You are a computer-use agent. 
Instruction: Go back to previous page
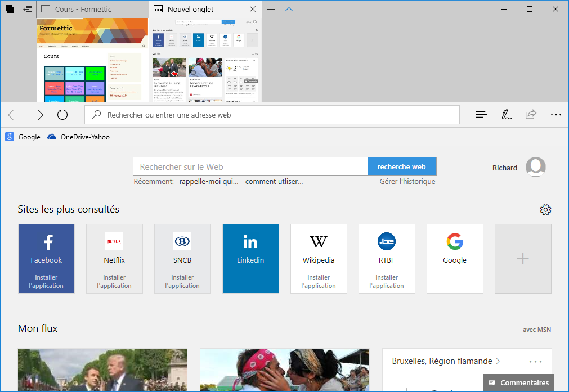(14, 115)
